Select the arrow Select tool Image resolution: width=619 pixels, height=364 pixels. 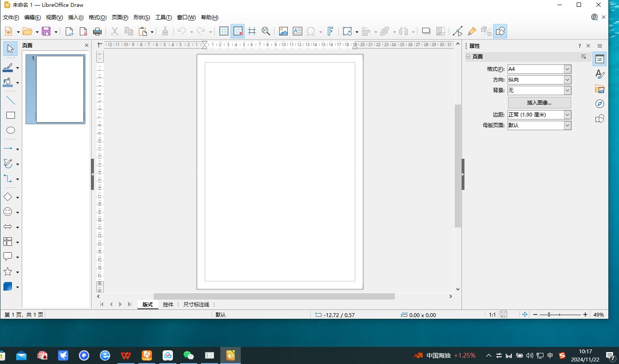coord(10,49)
